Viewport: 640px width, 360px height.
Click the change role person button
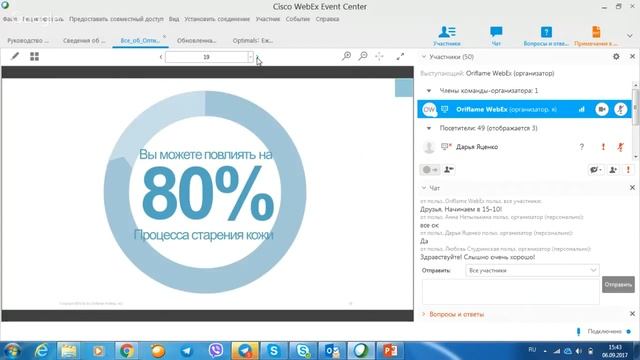449,170
